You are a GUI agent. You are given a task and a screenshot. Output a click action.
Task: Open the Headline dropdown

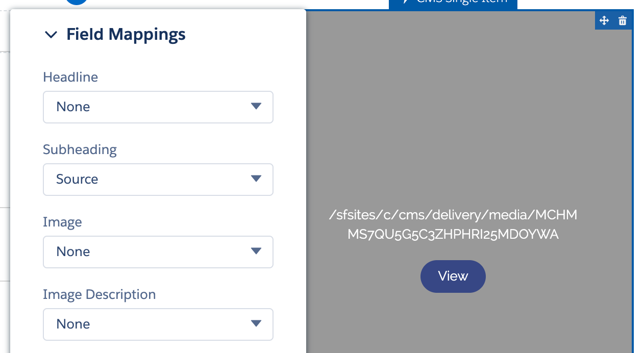(158, 107)
